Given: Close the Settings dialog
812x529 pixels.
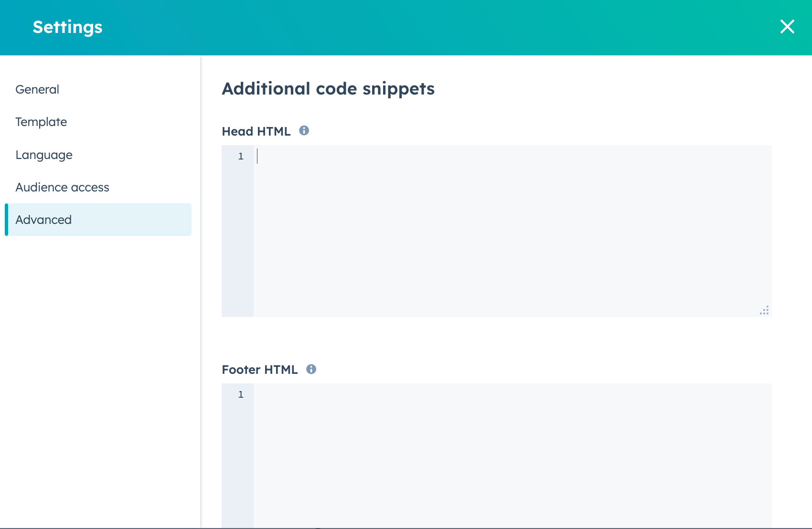Looking at the screenshot, I should pos(787,27).
